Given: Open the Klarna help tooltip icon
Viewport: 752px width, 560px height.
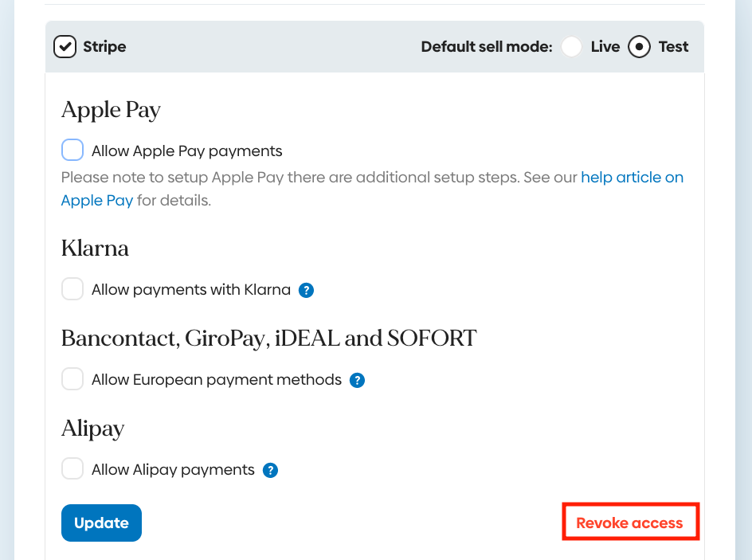Looking at the screenshot, I should [x=306, y=290].
